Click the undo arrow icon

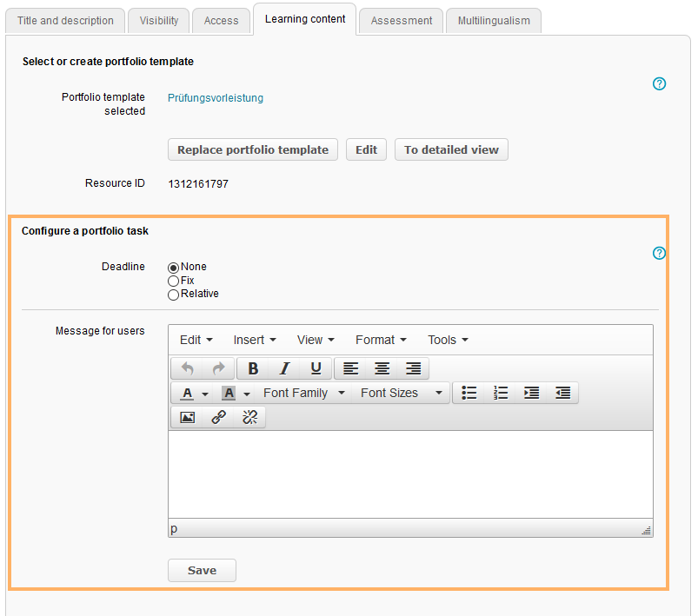[187, 368]
